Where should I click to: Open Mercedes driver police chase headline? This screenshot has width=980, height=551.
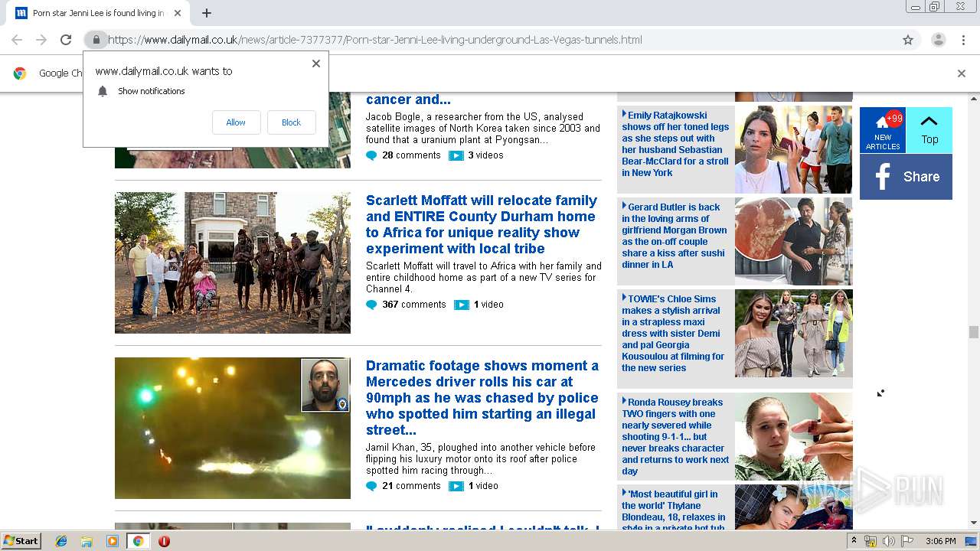point(482,398)
